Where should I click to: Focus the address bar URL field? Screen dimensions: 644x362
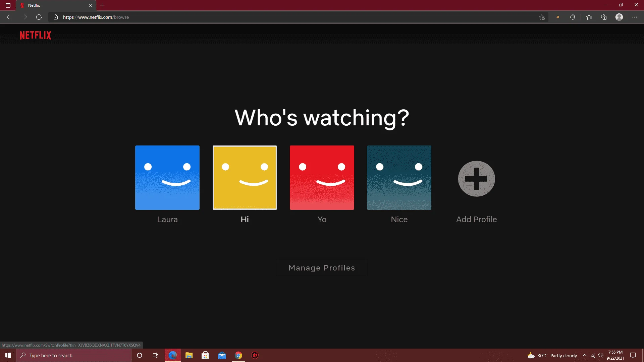tap(299, 17)
